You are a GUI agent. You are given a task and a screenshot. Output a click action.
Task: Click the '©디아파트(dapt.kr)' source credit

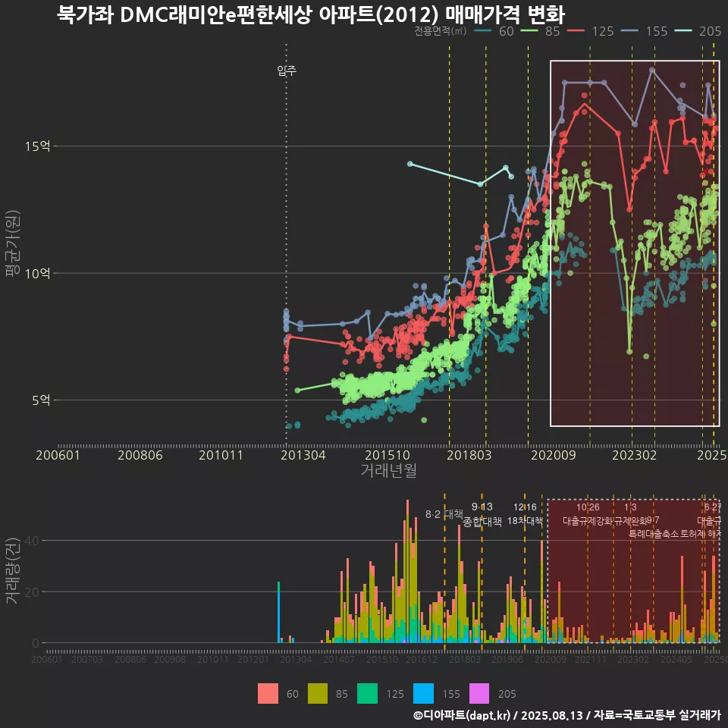(462, 715)
